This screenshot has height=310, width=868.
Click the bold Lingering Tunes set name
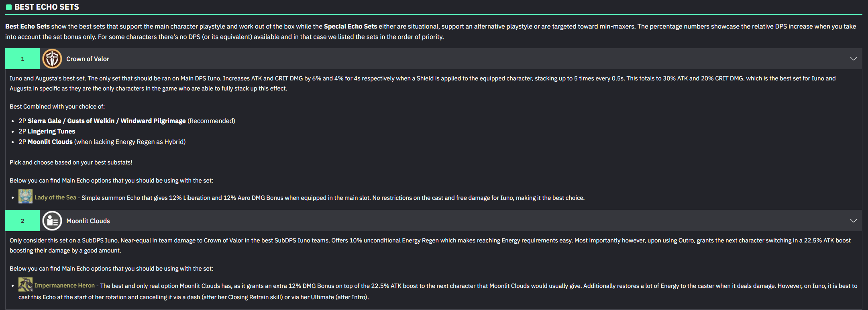(51, 131)
